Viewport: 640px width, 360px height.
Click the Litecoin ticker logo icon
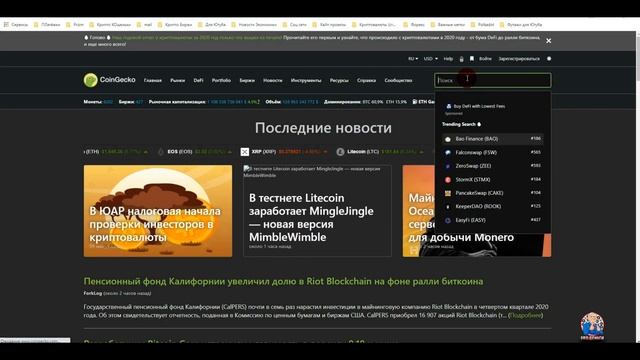point(340,152)
